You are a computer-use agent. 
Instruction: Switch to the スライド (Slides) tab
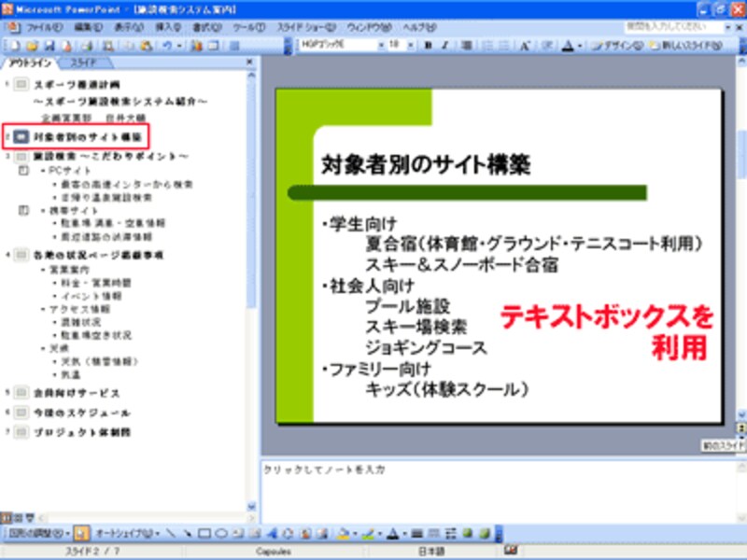point(84,63)
